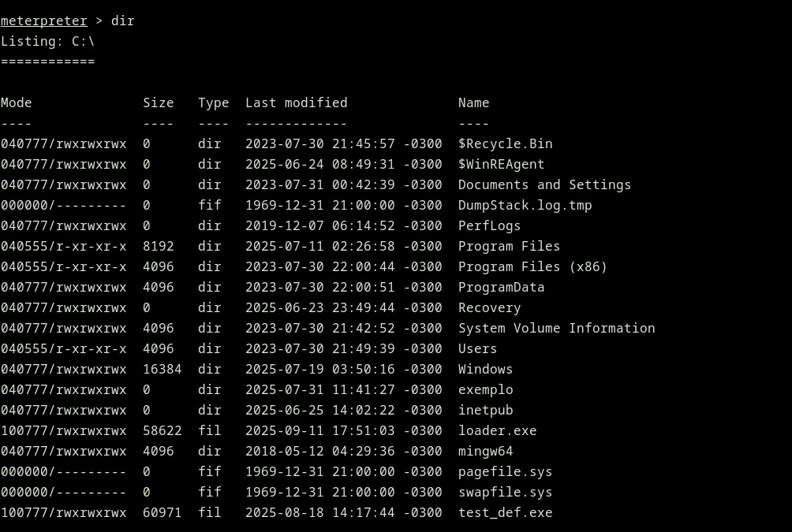Select the $WinREAgent folder name
Screen dimensions: 792x532
tap(501, 164)
